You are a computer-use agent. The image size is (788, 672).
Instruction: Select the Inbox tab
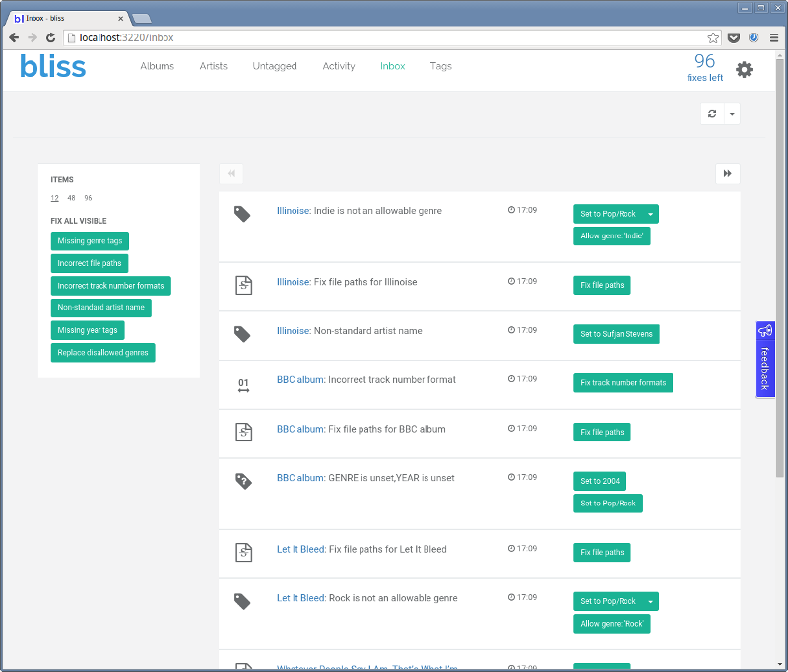[x=392, y=66]
